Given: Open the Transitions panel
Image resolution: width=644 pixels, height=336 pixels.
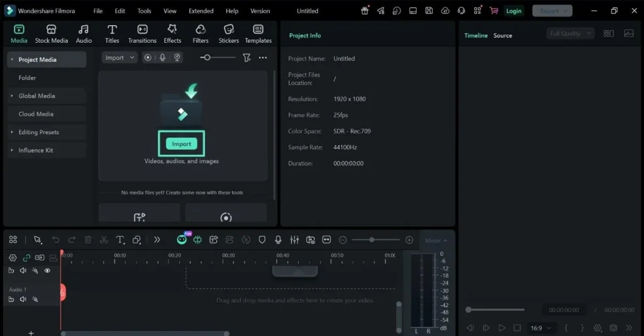Looking at the screenshot, I should [x=142, y=34].
